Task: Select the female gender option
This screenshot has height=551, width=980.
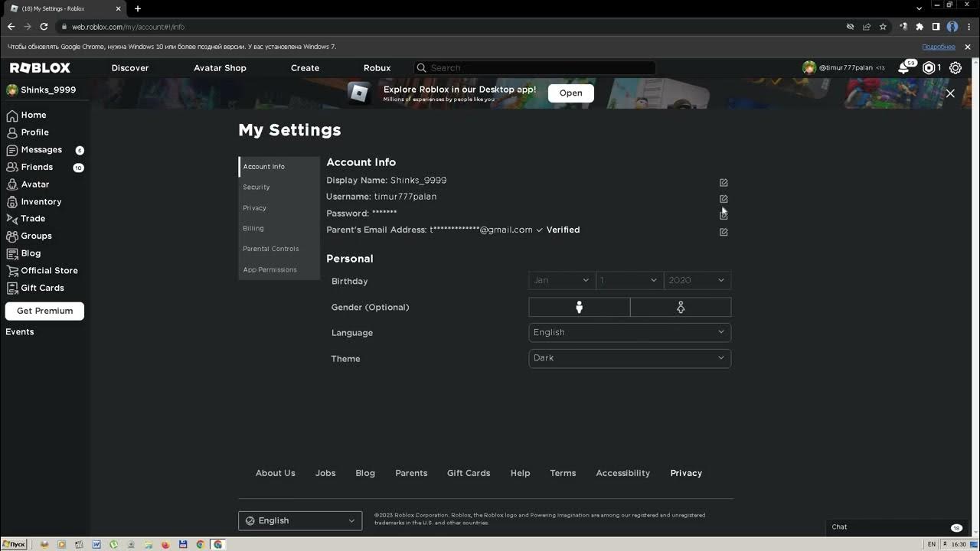Action: coord(681,307)
